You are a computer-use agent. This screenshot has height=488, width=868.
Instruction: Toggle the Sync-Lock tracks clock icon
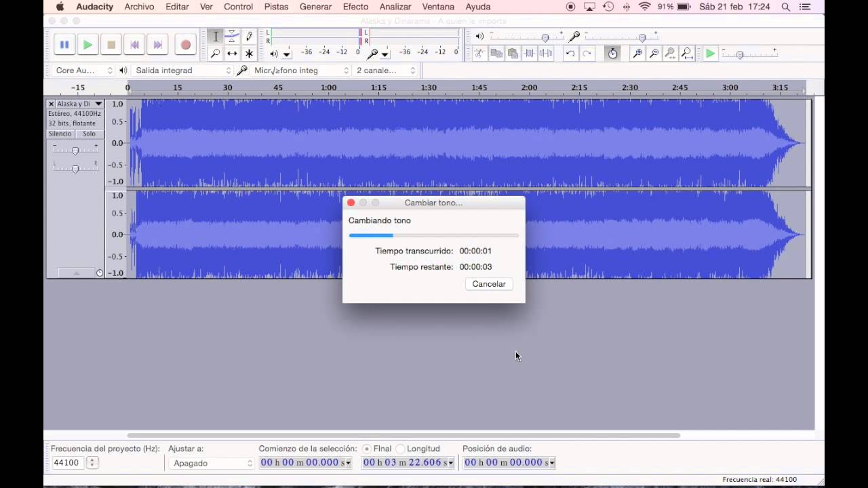[612, 53]
